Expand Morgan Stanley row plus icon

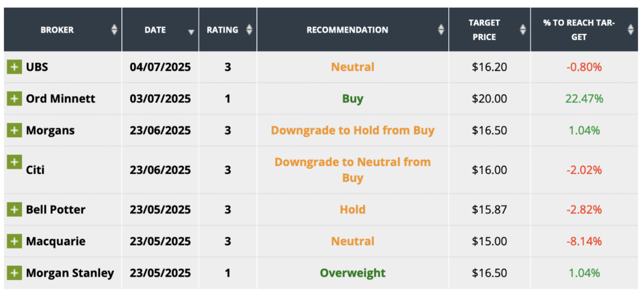coord(14,273)
